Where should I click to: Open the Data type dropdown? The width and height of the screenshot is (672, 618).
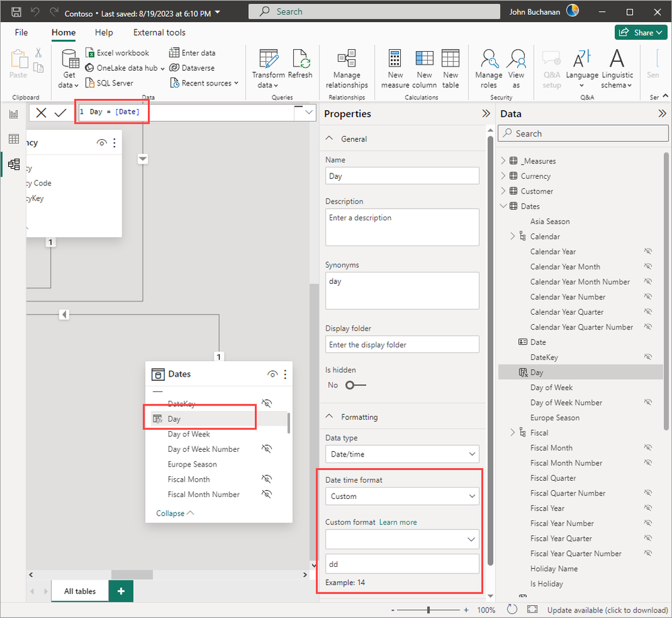pyautogui.click(x=402, y=454)
